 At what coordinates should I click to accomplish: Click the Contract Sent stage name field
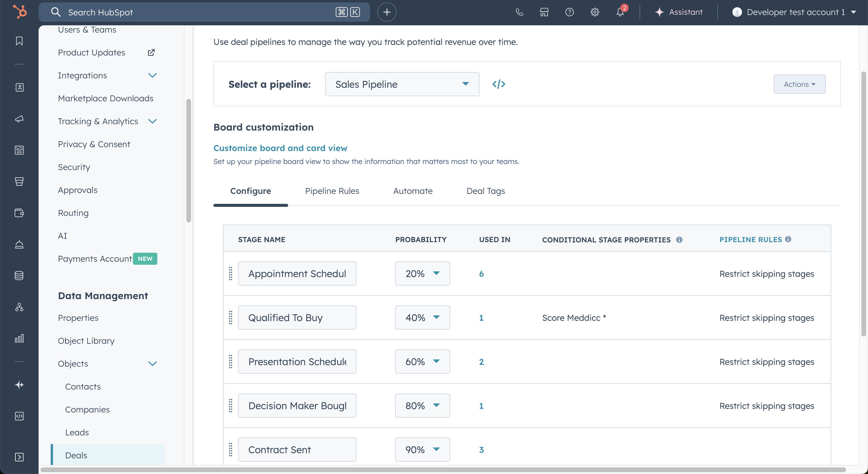click(297, 449)
